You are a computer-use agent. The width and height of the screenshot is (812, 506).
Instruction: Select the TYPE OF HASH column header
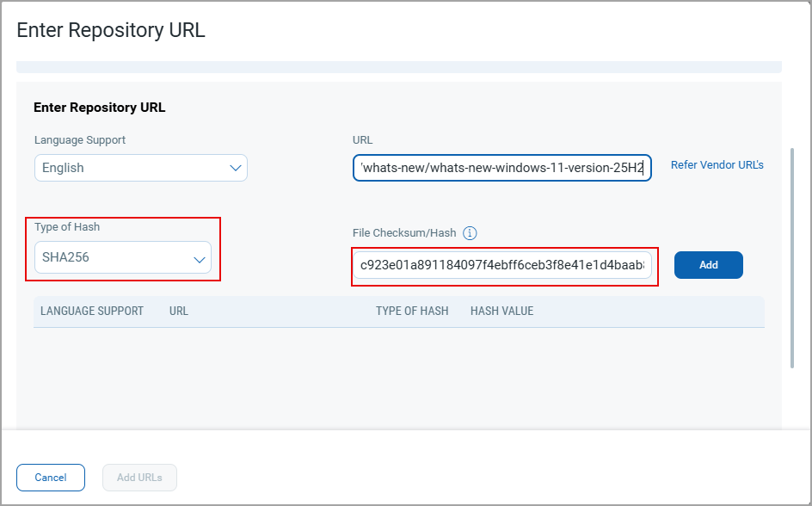pos(412,311)
